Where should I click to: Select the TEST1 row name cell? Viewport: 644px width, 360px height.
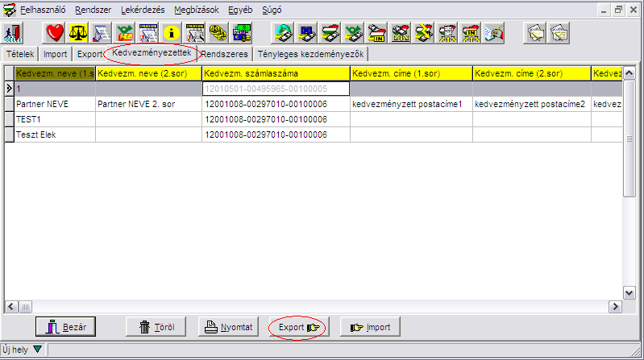tap(55, 119)
